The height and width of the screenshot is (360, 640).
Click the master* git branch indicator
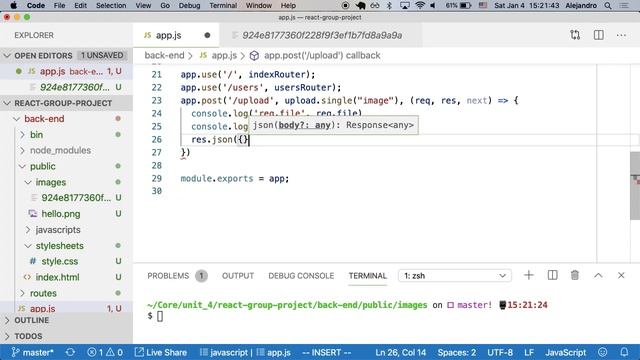click(x=33, y=352)
